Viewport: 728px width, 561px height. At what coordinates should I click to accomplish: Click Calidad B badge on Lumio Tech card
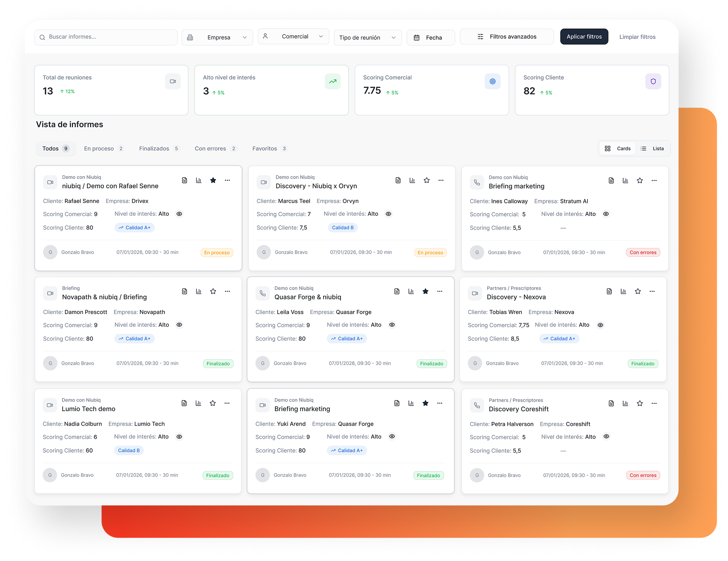coord(129,451)
